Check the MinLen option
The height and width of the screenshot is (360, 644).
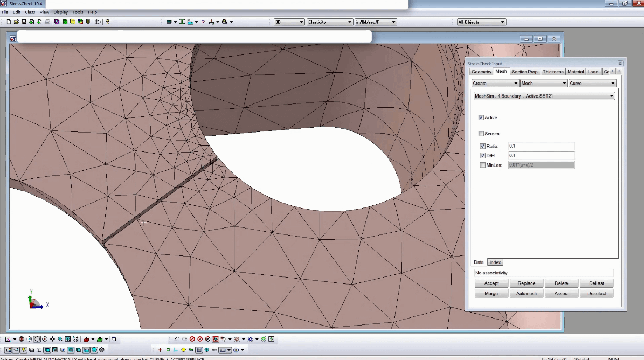click(x=482, y=165)
